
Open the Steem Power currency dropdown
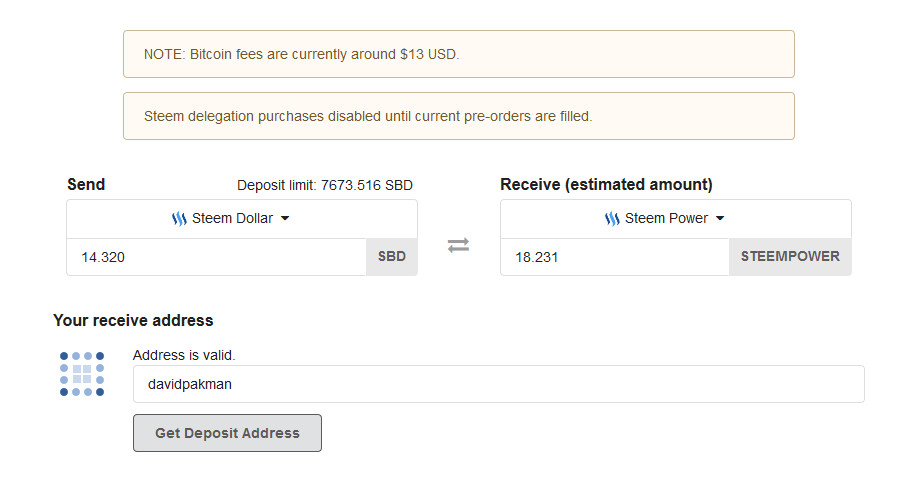tap(675, 219)
